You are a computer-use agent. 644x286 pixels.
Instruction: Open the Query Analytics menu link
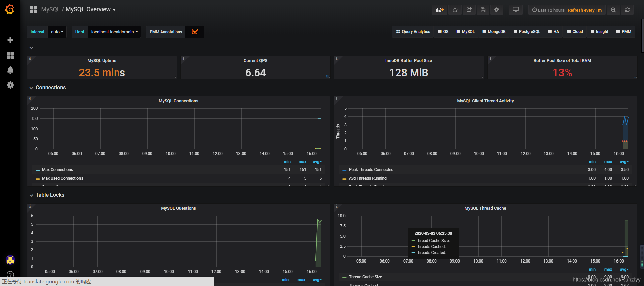[413, 32]
